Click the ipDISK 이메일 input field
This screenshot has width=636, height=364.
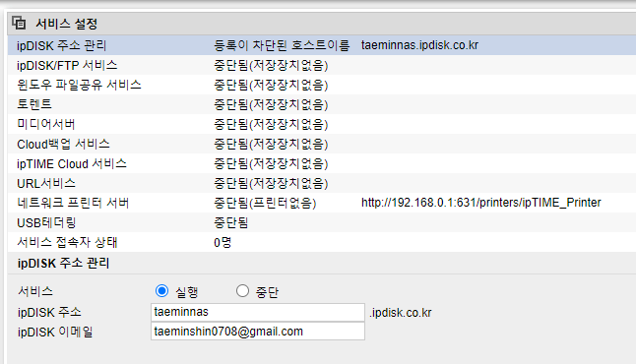258,332
